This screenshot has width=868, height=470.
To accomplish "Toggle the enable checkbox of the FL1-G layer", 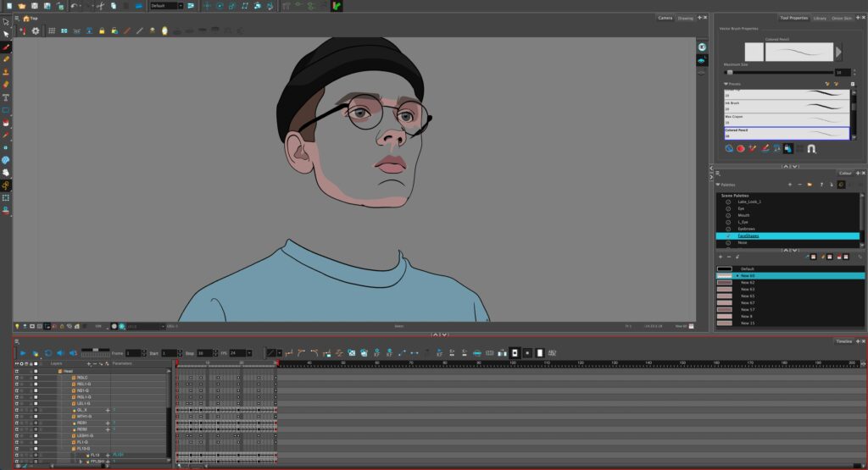I will [x=17, y=442].
